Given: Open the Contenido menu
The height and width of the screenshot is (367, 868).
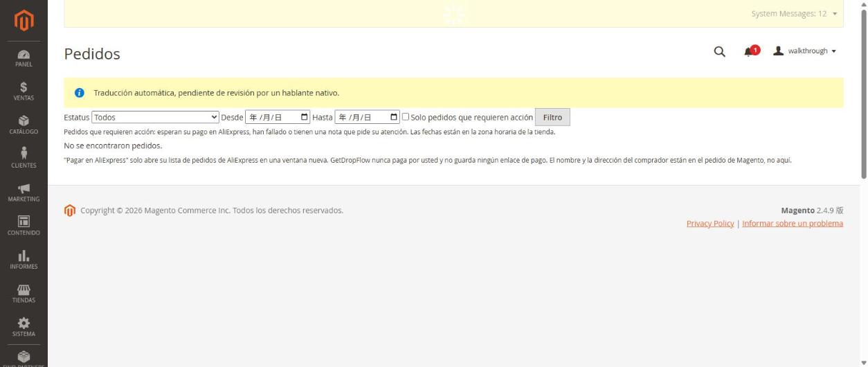Looking at the screenshot, I should [24, 226].
